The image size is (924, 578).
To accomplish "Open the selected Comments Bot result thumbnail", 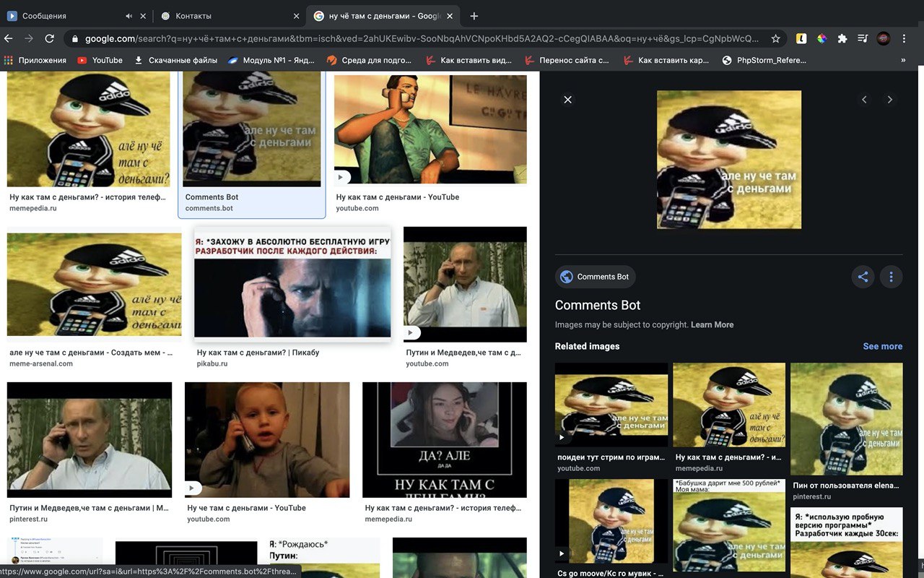I will click(251, 129).
